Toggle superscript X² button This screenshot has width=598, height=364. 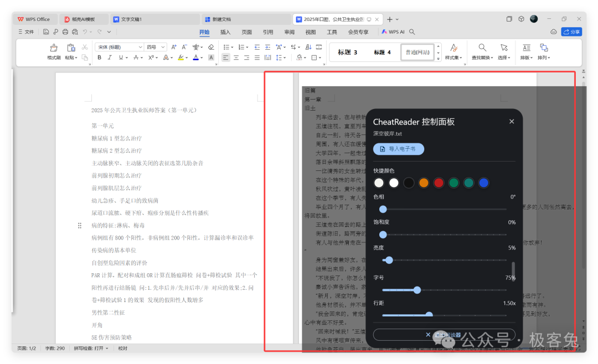tap(151, 58)
